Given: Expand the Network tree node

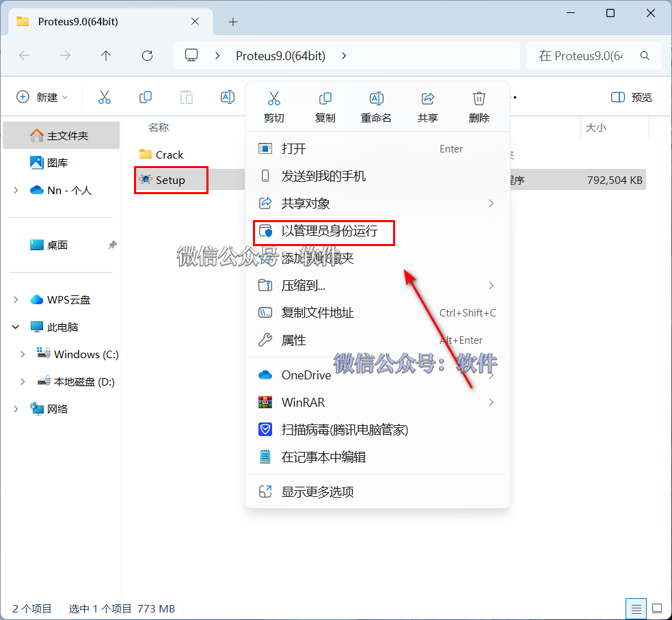Looking at the screenshot, I should tap(16, 409).
